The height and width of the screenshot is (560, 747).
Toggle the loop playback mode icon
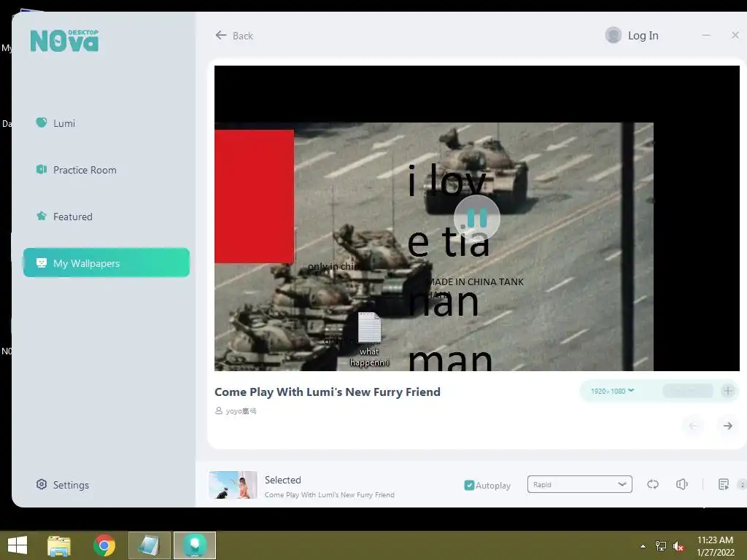653,484
